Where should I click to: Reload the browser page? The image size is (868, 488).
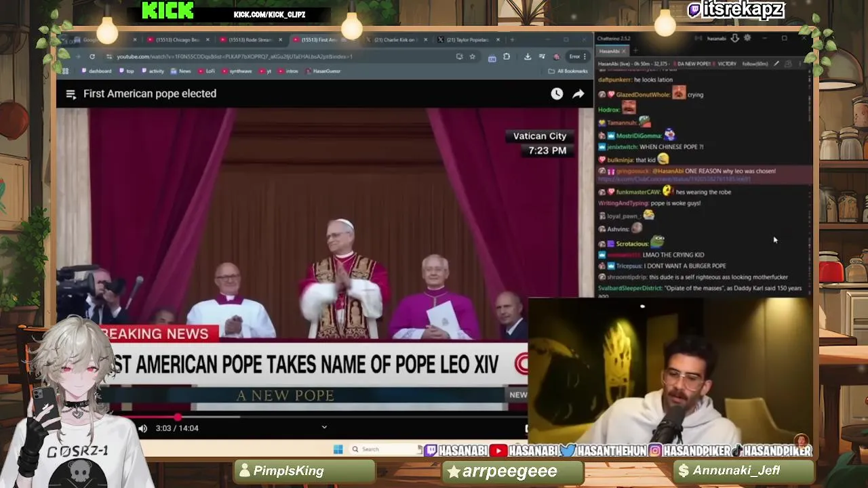coord(92,56)
